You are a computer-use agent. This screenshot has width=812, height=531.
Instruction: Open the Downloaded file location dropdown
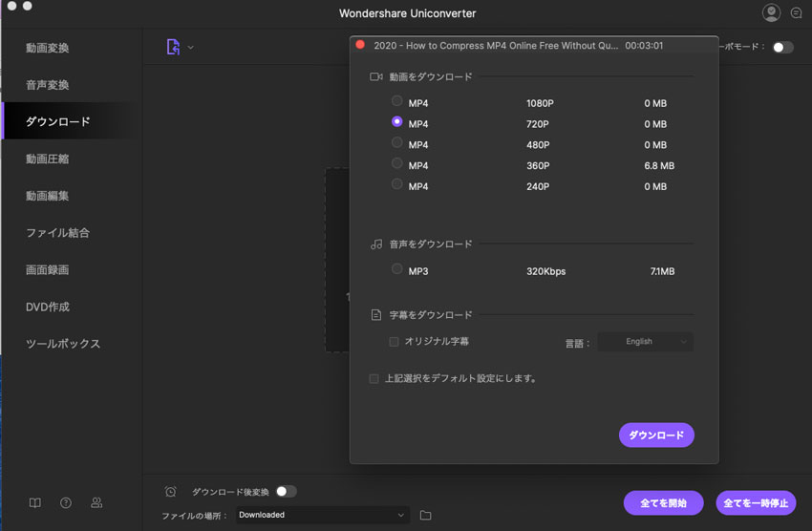(x=322, y=515)
